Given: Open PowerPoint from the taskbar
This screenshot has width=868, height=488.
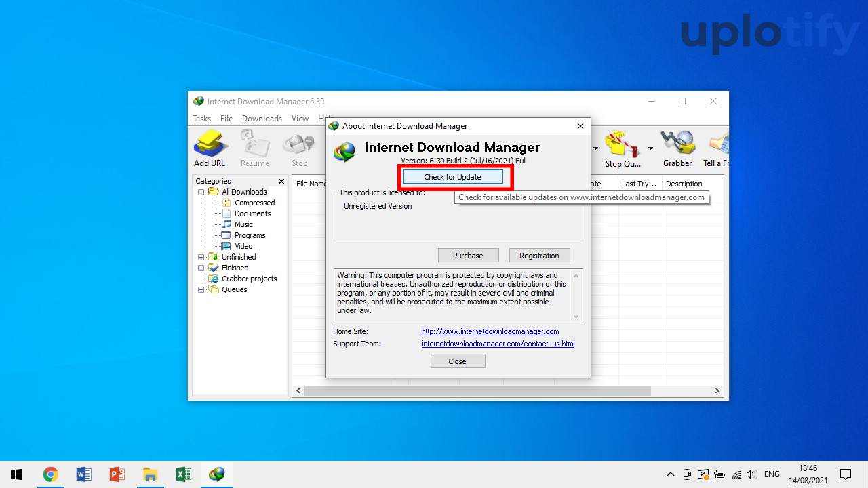Looking at the screenshot, I should 117,474.
